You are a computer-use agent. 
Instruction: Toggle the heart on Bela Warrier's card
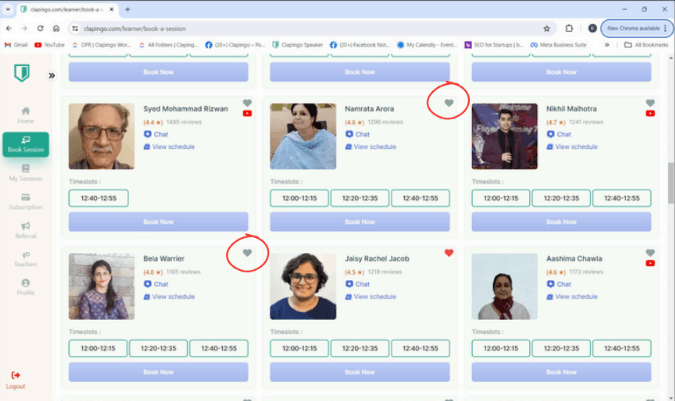[247, 253]
